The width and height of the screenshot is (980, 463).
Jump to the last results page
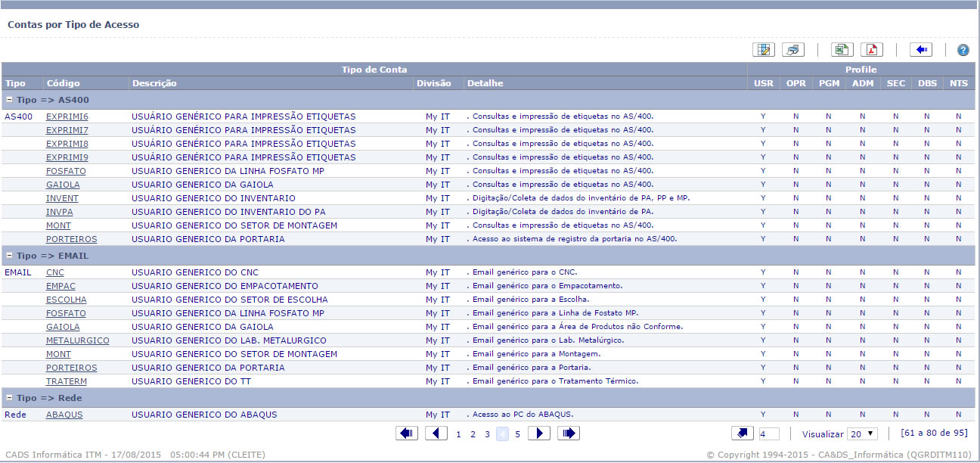pyautogui.click(x=569, y=433)
